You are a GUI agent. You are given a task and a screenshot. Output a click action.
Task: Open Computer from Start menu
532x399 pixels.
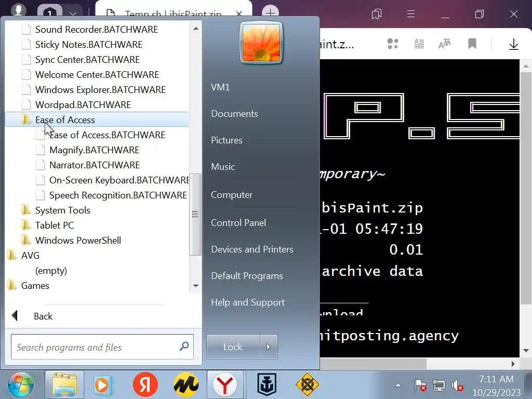232,195
